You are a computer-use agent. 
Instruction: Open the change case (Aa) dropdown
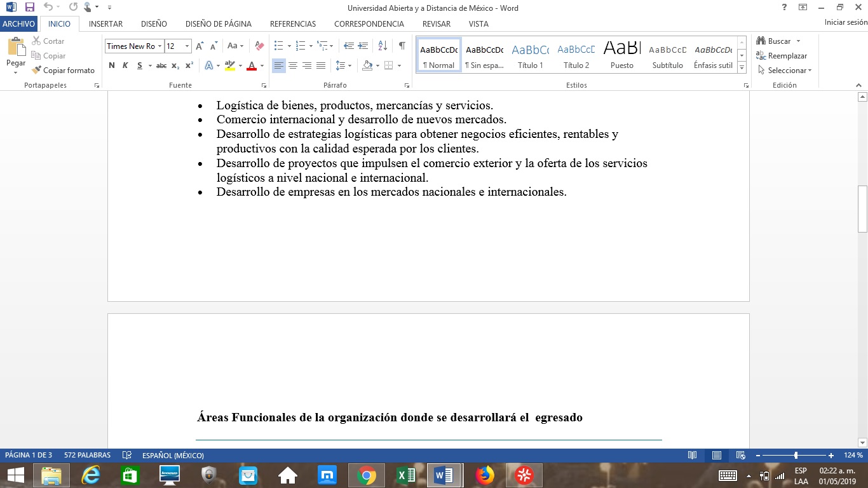coord(235,46)
